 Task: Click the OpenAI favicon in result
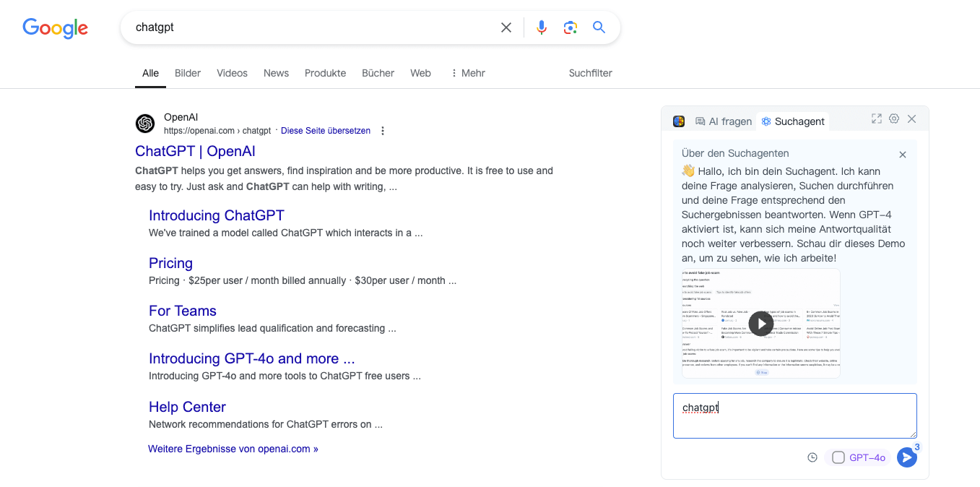pos(145,124)
